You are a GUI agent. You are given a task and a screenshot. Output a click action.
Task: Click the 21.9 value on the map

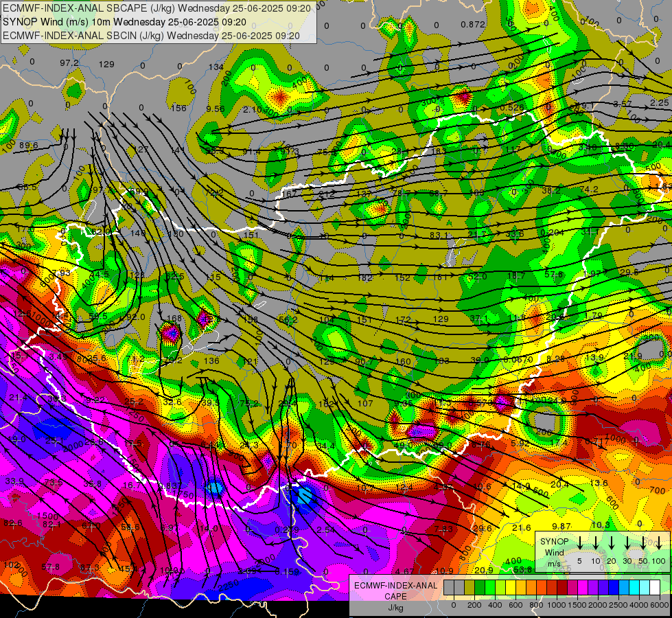click(633, 356)
